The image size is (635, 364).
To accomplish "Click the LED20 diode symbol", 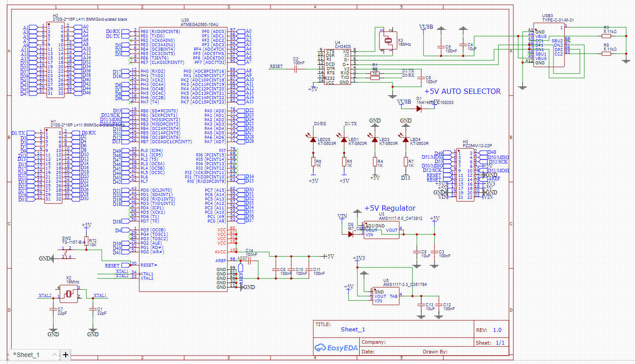I will (x=313, y=140).
